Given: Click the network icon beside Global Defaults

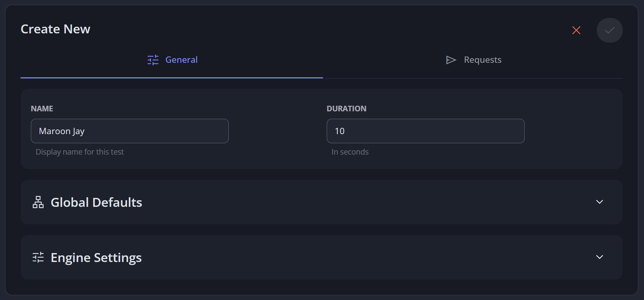Looking at the screenshot, I should (x=38, y=202).
